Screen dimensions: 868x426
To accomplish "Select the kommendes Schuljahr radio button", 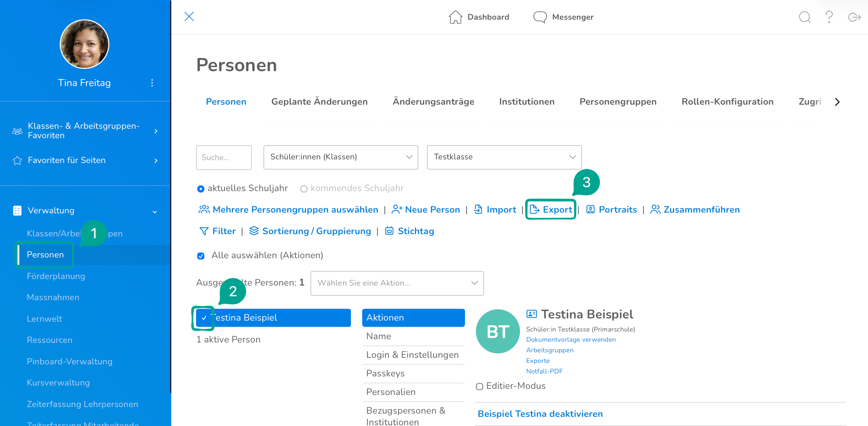I will pos(304,189).
